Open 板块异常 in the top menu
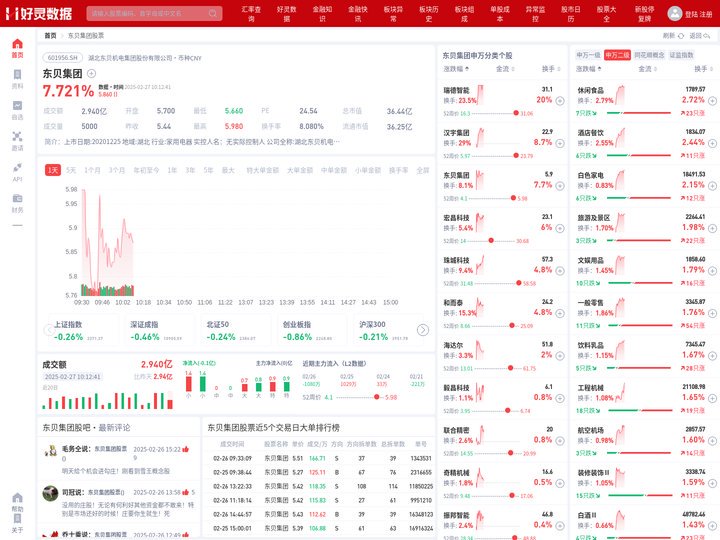Image resolution: width=720 pixels, height=540 pixels. (393, 14)
